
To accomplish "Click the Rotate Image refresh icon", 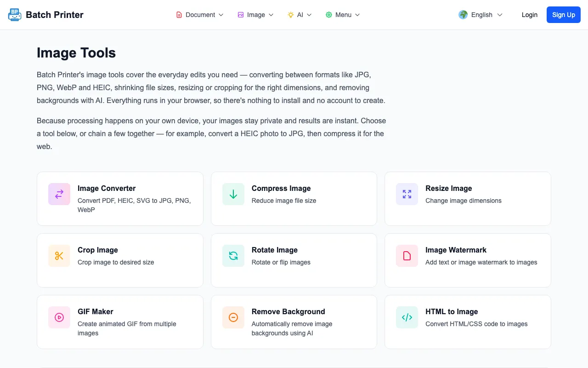I will [x=233, y=256].
